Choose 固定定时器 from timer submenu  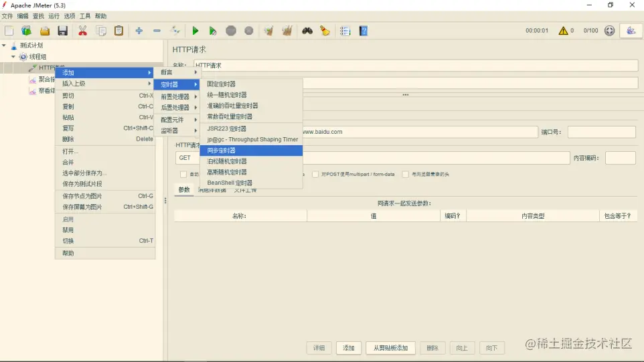[x=251, y=84]
